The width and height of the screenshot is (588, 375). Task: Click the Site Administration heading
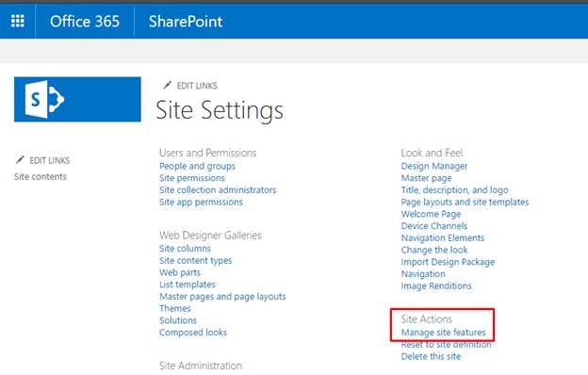click(201, 366)
